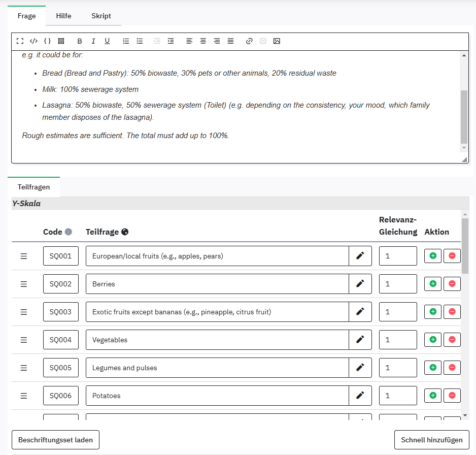Insert an image in the editor
Screen dimensions: 476x455
coord(277,41)
